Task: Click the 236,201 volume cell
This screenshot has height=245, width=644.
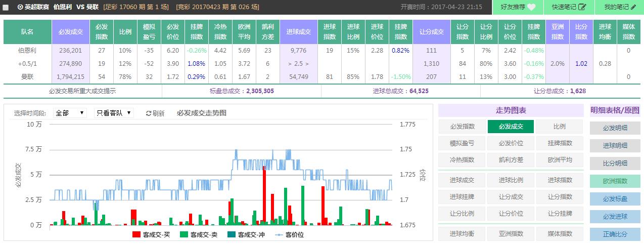Action: 71,51
